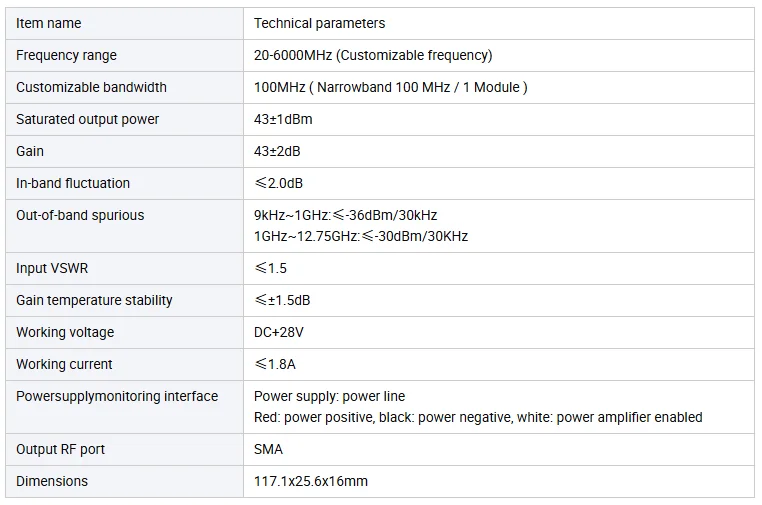762x505 pixels.
Task: Click the 'Input VSWR' label
Action: point(52,268)
